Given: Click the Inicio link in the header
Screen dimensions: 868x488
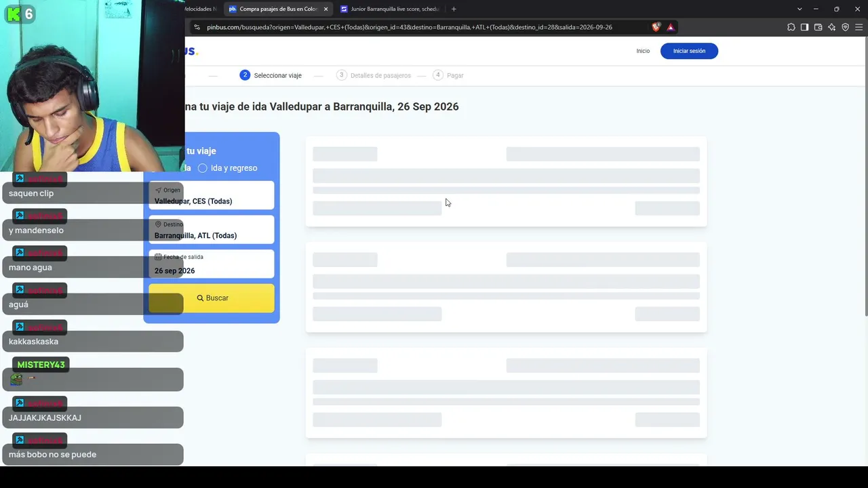Looking at the screenshot, I should click(x=643, y=51).
